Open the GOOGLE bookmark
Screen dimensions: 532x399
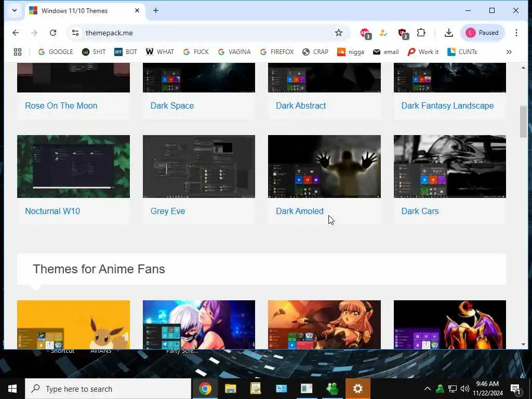[x=56, y=52]
